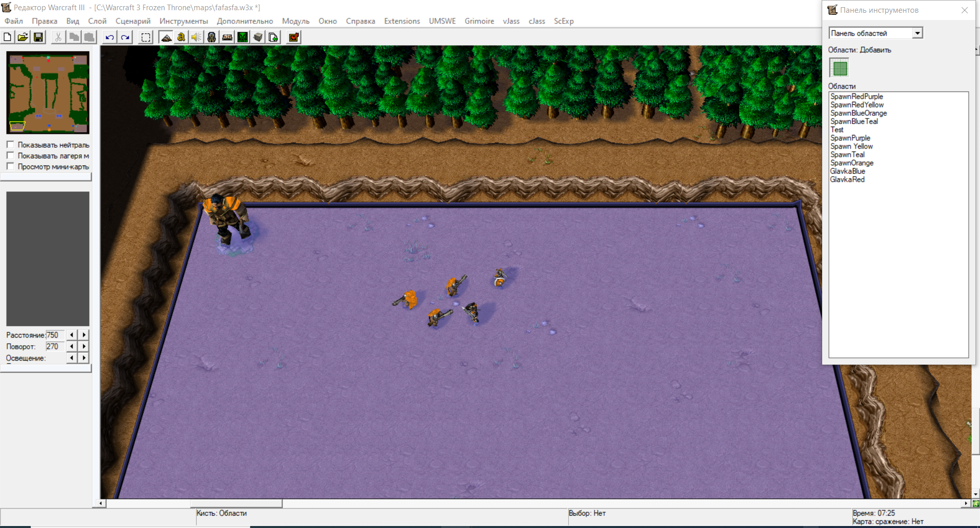This screenshot has width=980, height=528.
Task: Decrease Расстояние with the left arrow
Action: [x=71, y=335]
